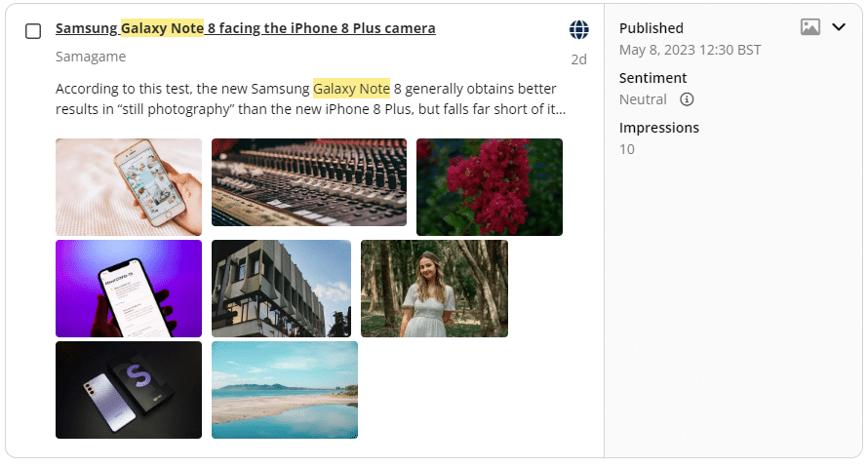868x467 pixels.
Task: Open the beach seascape thumbnail
Action: click(x=285, y=390)
